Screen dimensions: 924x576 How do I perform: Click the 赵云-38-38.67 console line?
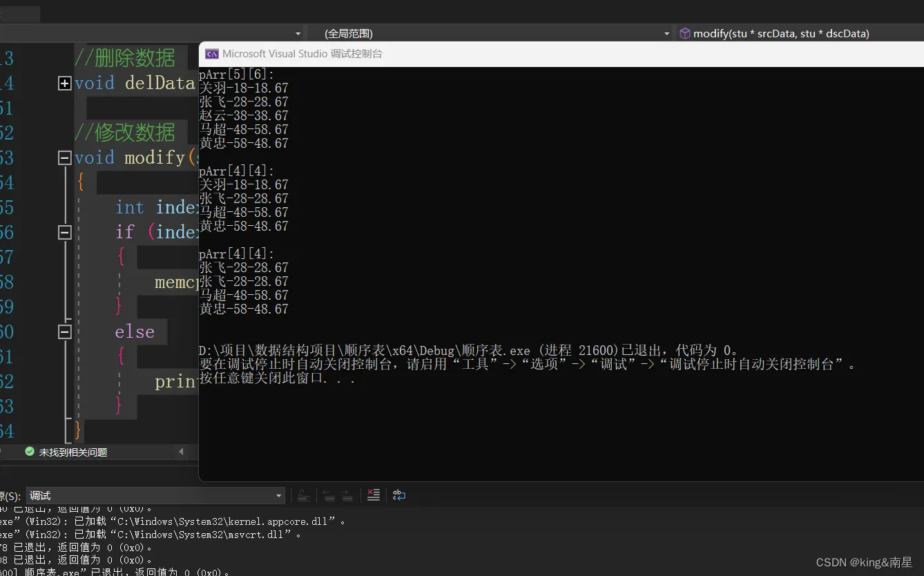[x=244, y=115]
